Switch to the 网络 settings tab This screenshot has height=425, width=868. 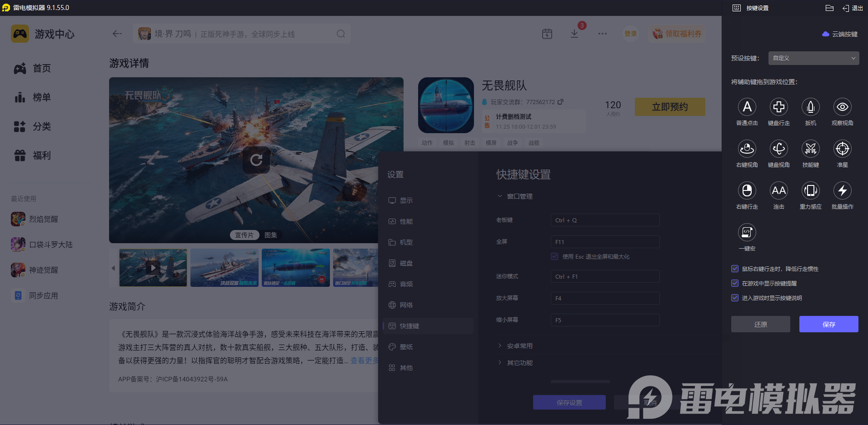pos(405,305)
